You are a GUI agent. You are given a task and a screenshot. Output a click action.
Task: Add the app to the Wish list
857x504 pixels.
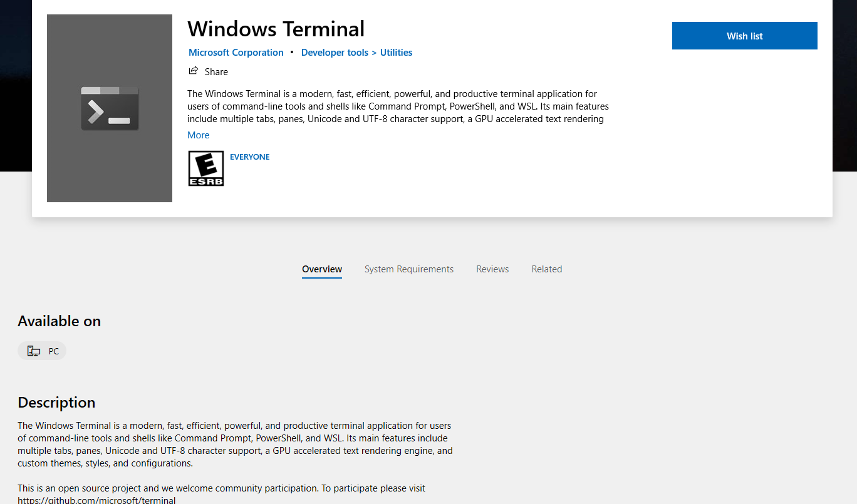744,36
